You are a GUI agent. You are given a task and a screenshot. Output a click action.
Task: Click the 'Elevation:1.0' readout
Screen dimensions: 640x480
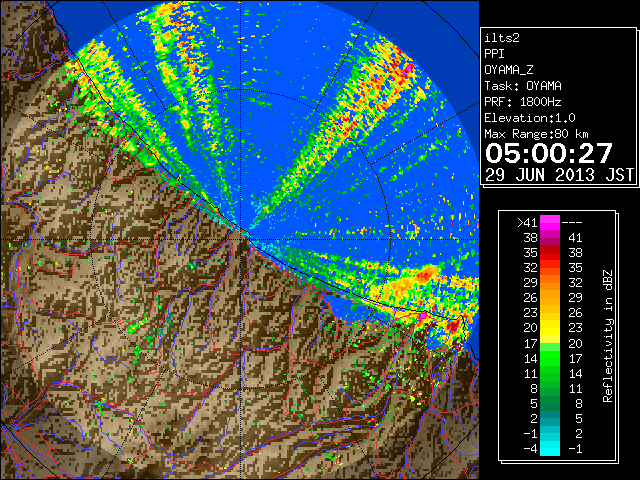tap(530, 118)
